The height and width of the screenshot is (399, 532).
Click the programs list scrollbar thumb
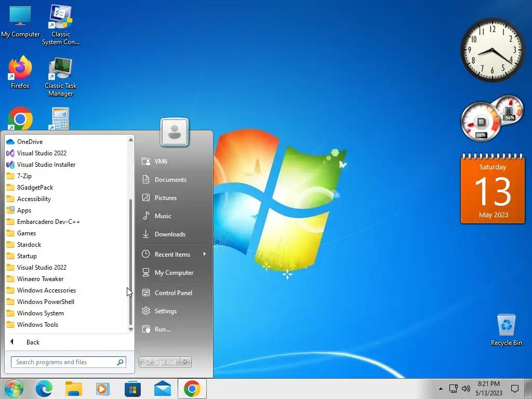[130, 262]
